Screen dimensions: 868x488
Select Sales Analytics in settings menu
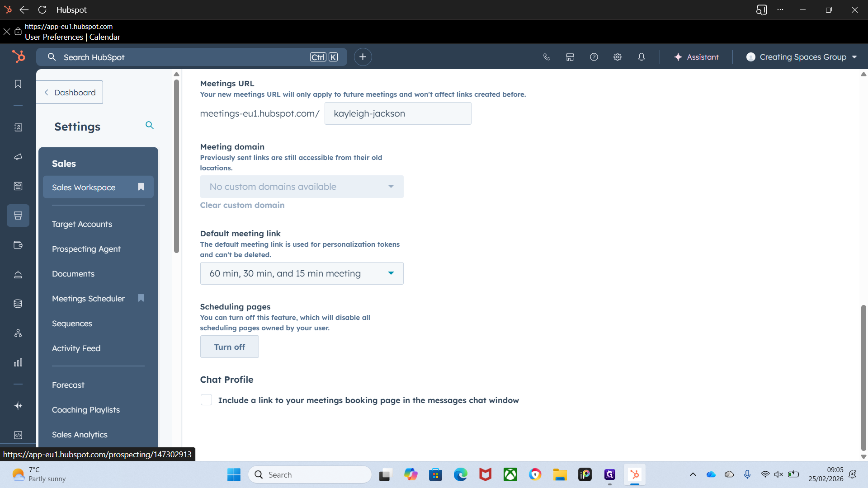[80, 435]
